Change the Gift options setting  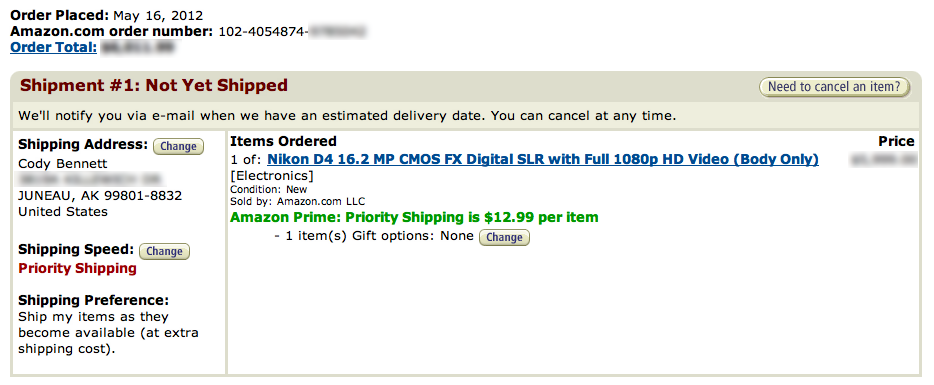[504, 237]
